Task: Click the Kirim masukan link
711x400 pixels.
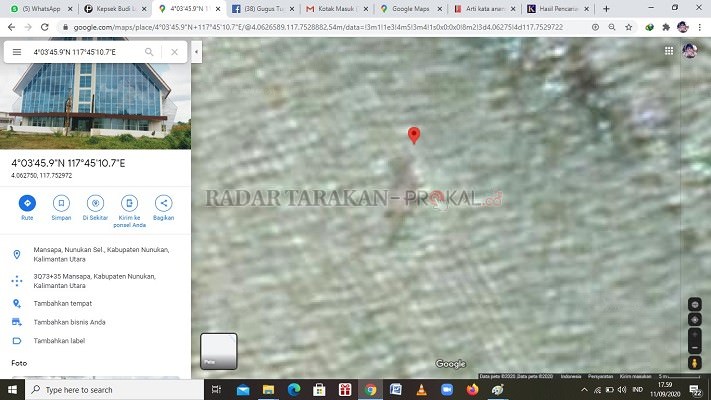Action: 635,376
